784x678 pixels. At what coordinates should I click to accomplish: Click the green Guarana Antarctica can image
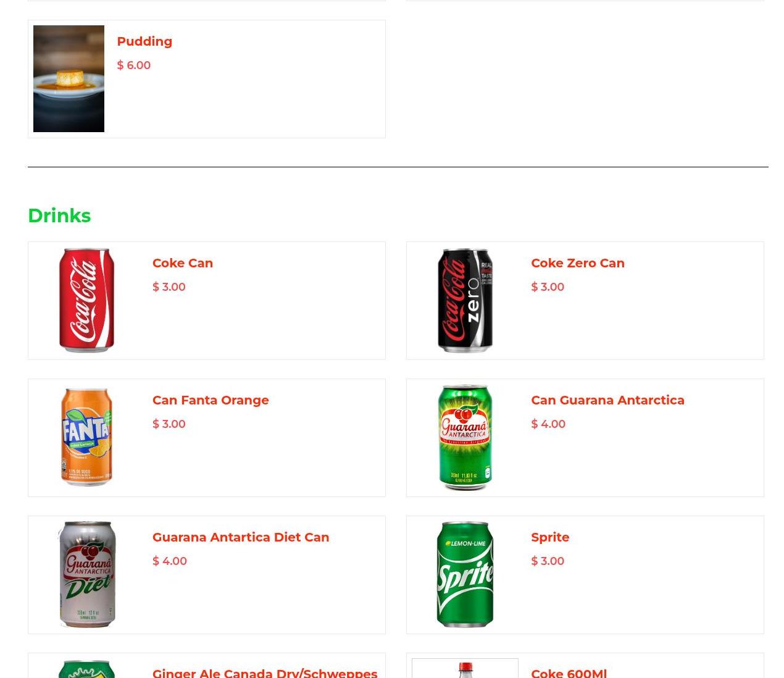click(x=465, y=438)
